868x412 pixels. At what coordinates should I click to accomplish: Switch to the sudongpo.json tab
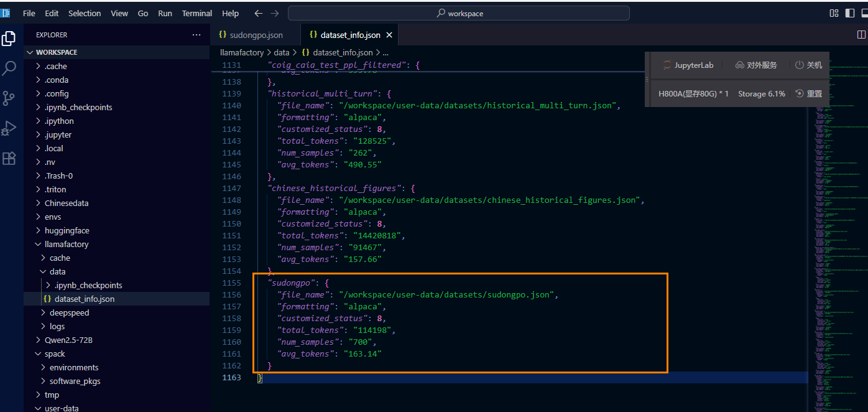click(x=256, y=35)
